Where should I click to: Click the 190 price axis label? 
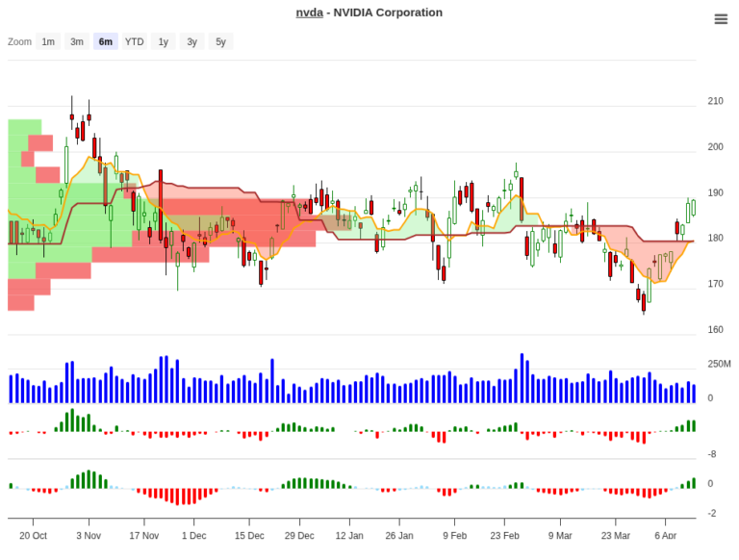[x=715, y=192]
